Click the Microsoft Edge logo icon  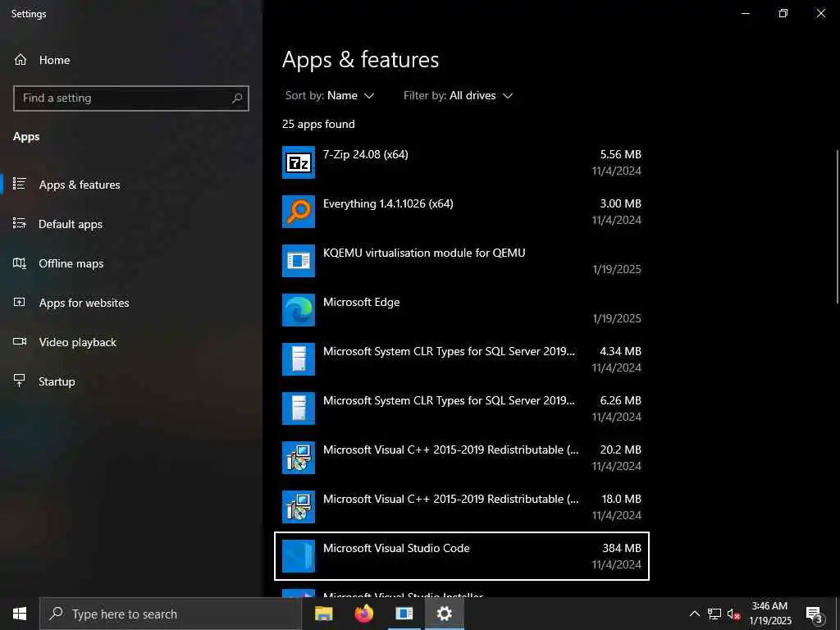pos(299,309)
